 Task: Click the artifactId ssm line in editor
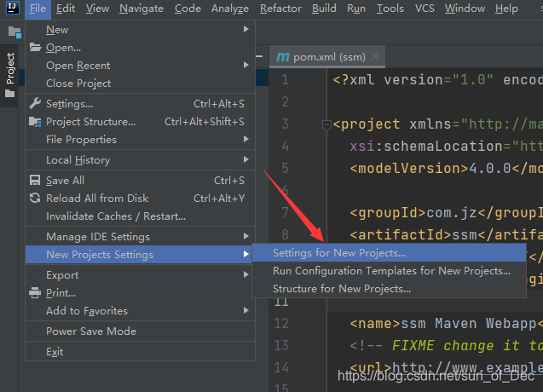[x=447, y=235]
